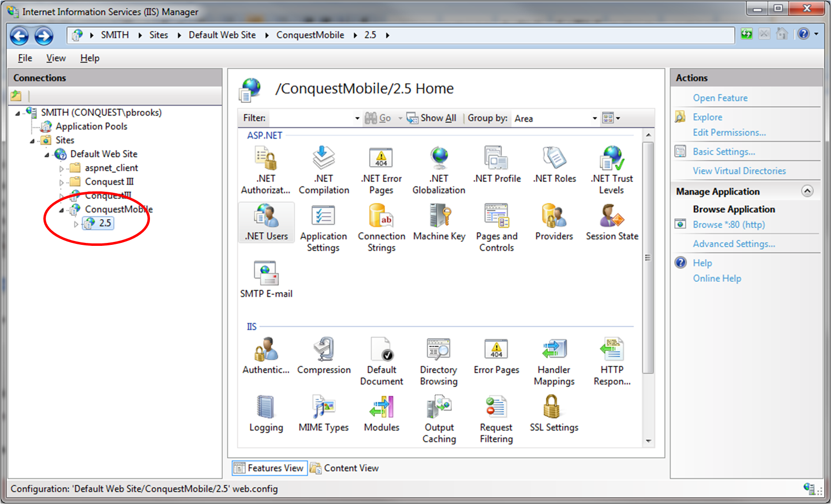Screen dimensions: 831x504
Task: Open the Machine Key feature
Action: [x=439, y=222]
